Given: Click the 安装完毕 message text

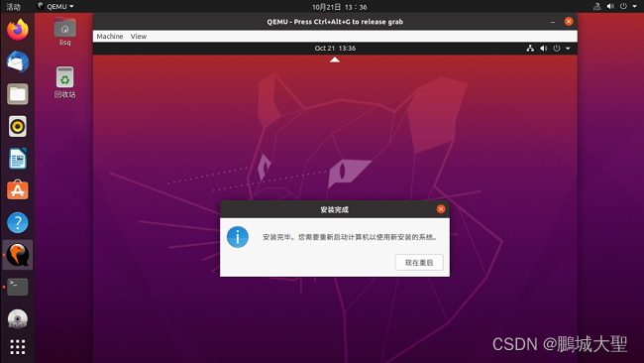Looking at the screenshot, I should 351,237.
